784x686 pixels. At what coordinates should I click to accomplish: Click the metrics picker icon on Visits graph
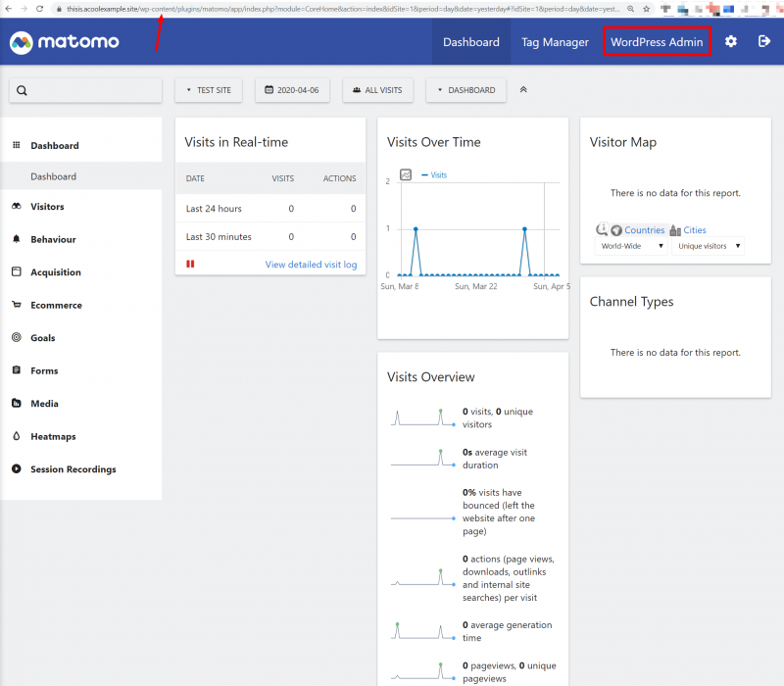(x=406, y=174)
